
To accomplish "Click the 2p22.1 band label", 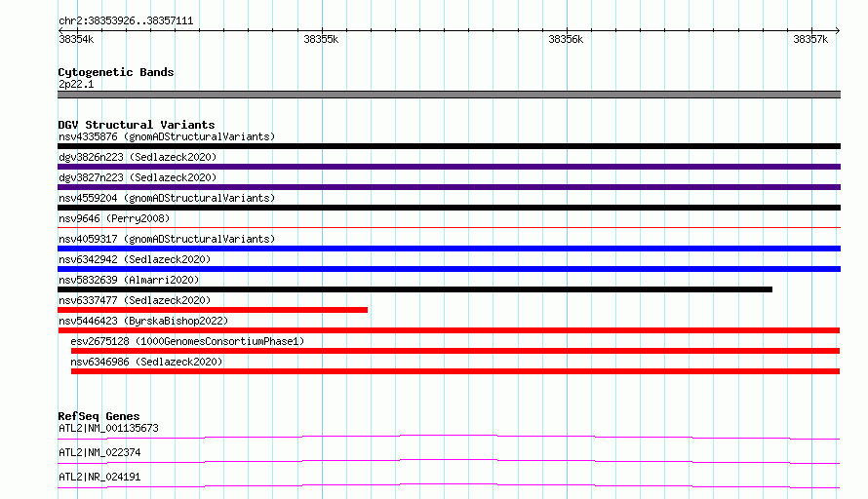I will pyautogui.click(x=76, y=84).
